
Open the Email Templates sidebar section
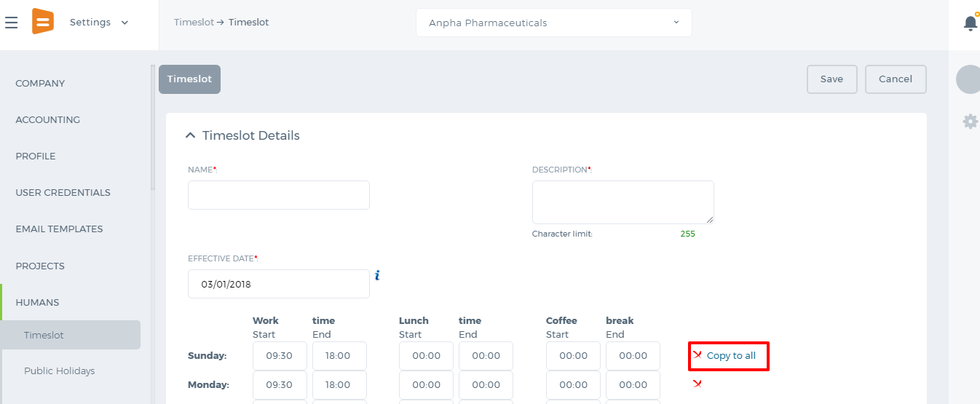click(x=59, y=229)
